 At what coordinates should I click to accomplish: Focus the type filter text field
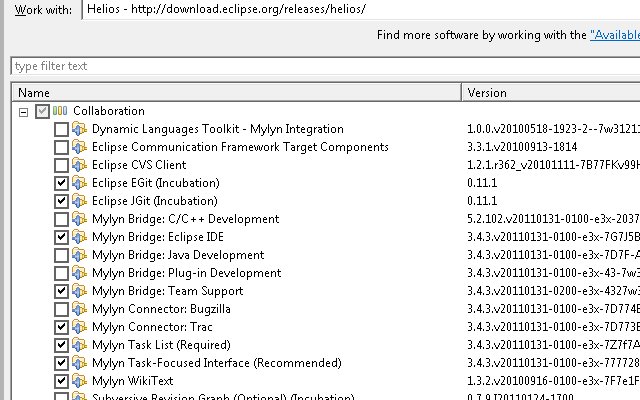[325, 66]
